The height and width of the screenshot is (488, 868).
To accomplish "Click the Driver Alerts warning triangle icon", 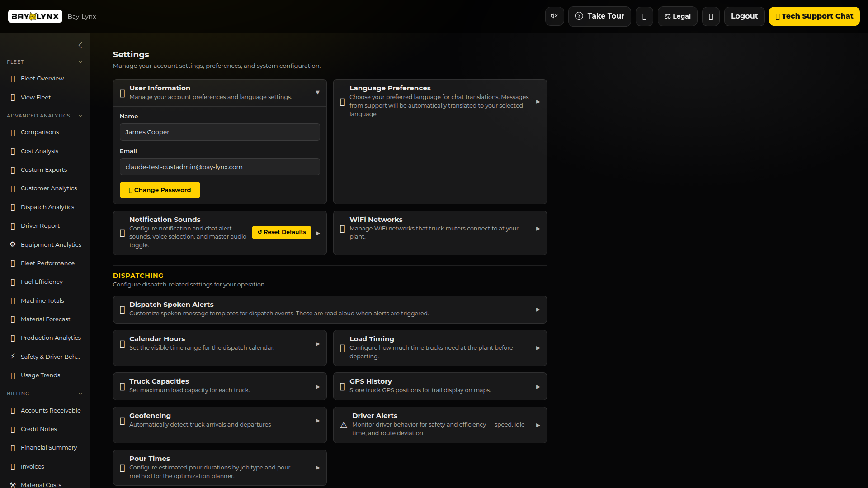I will 344,425.
